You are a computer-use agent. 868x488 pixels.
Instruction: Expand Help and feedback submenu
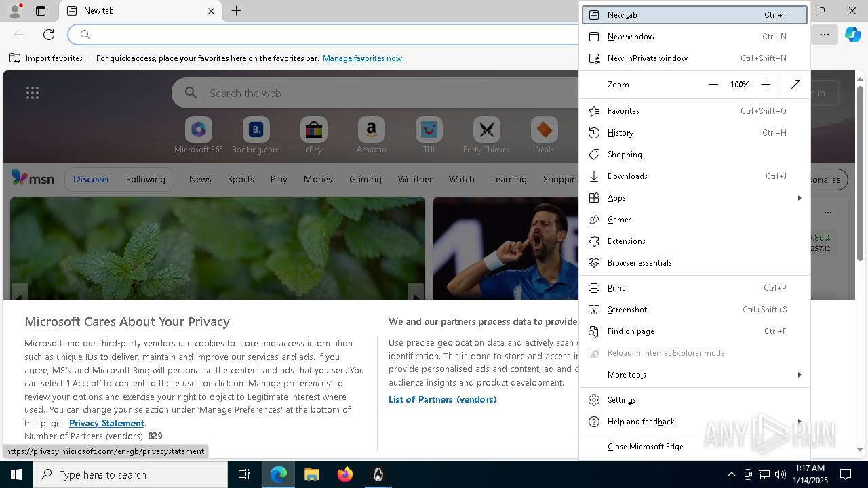point(695,422)
